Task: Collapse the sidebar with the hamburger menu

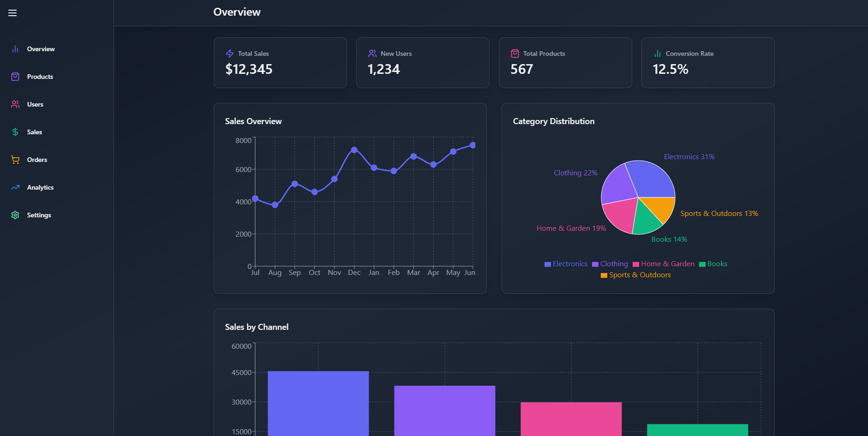Action: 12,12
